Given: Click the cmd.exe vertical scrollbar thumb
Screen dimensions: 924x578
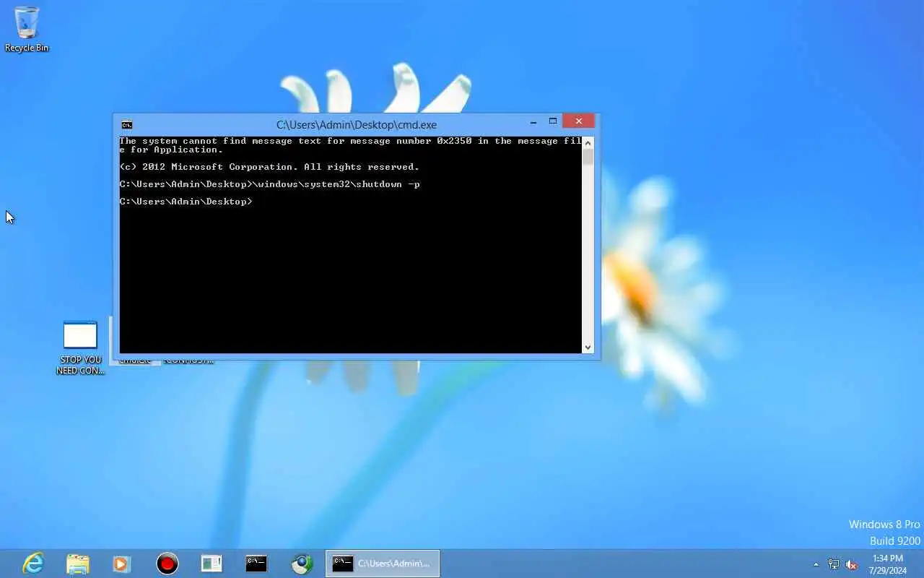Looking at the screenshot, I should 588,157.
